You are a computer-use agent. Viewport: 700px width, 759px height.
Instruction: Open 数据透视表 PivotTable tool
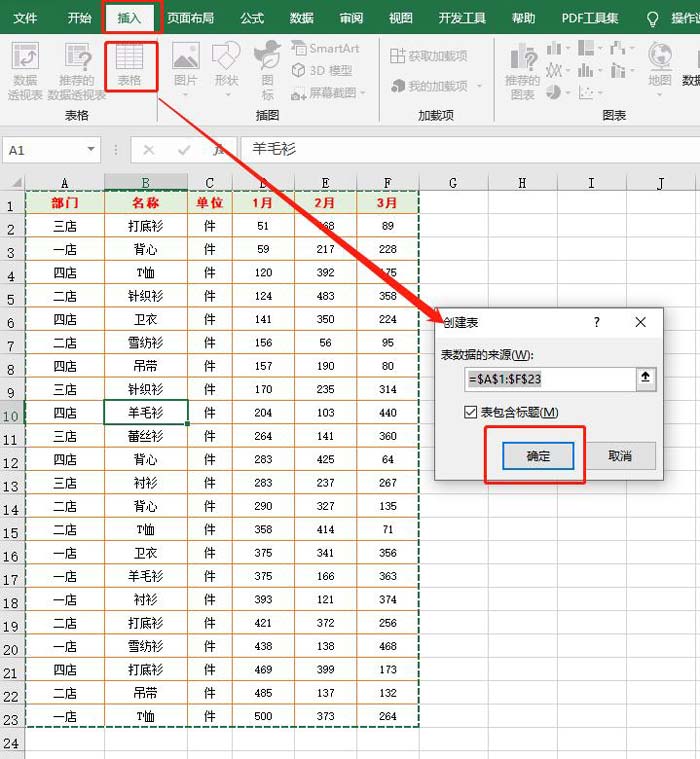click(26, 69)
